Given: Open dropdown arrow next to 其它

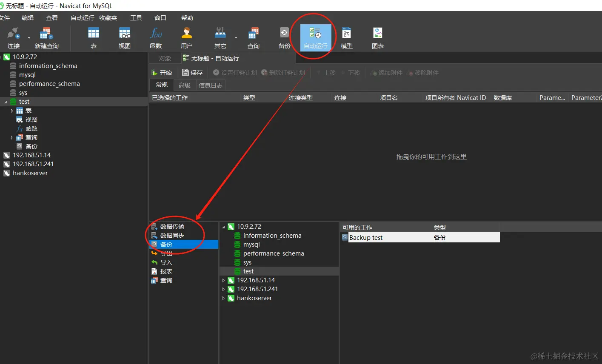Looking at the screenshot, I should 236,38.
